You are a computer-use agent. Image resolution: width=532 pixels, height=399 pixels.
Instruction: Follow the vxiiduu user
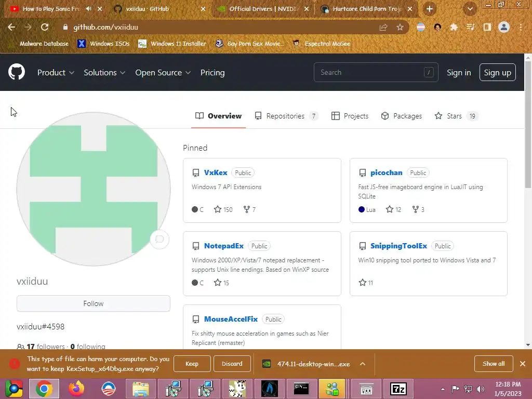click(x=94, y=303)
